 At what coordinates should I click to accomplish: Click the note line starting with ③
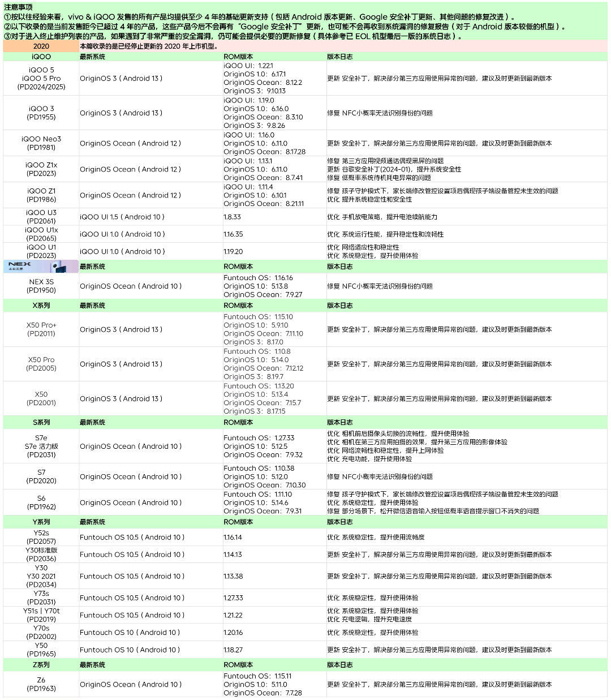[x=234, y=36]
